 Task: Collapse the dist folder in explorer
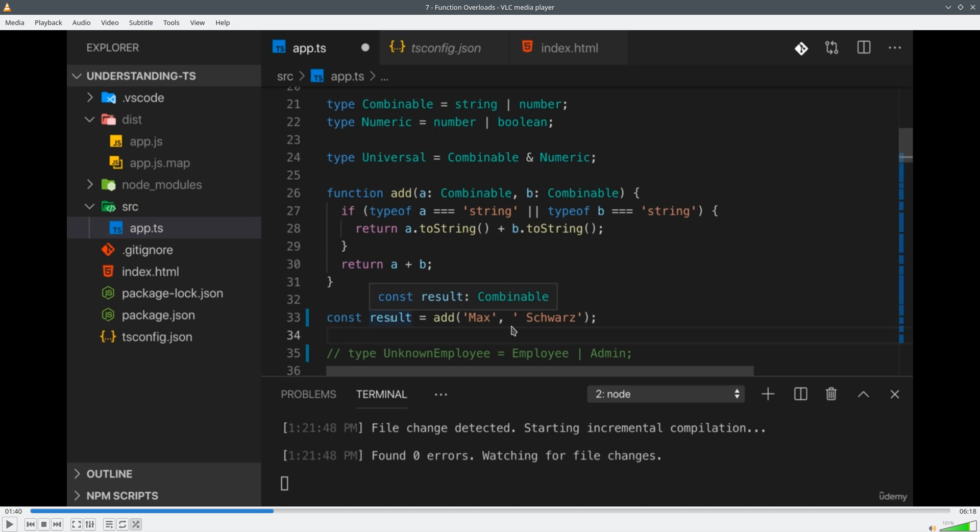90,119
